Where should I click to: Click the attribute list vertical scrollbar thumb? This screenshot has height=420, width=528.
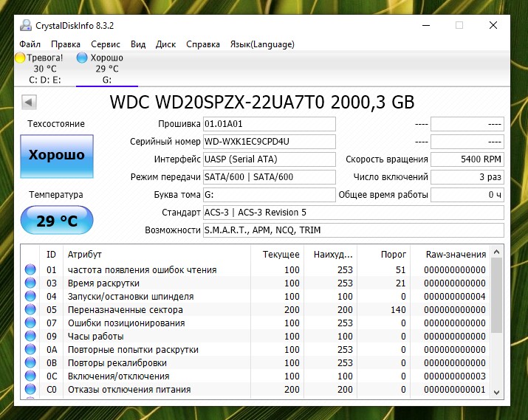pos(496,295)
